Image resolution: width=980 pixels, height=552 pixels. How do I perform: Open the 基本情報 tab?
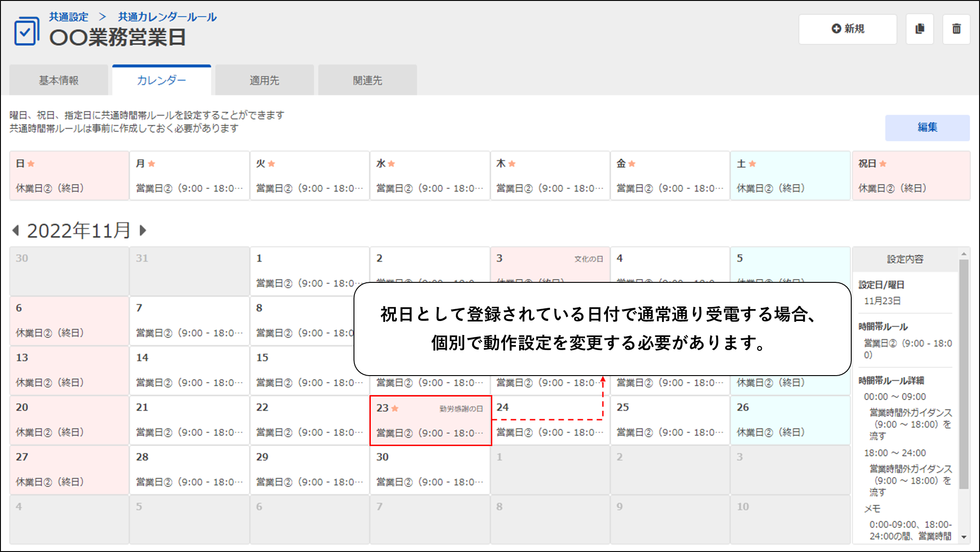[59, 80]
